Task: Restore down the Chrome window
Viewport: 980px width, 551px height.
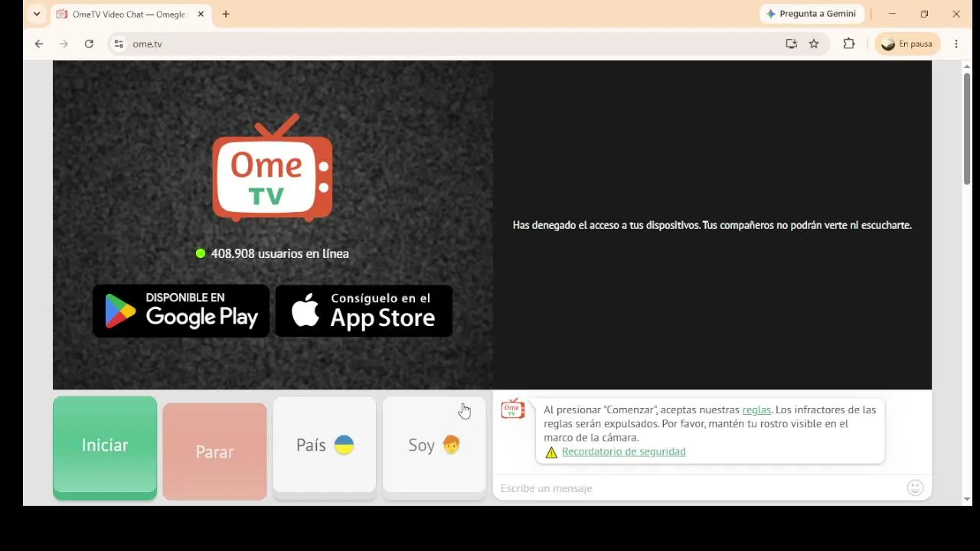Action: pos(924,14)
